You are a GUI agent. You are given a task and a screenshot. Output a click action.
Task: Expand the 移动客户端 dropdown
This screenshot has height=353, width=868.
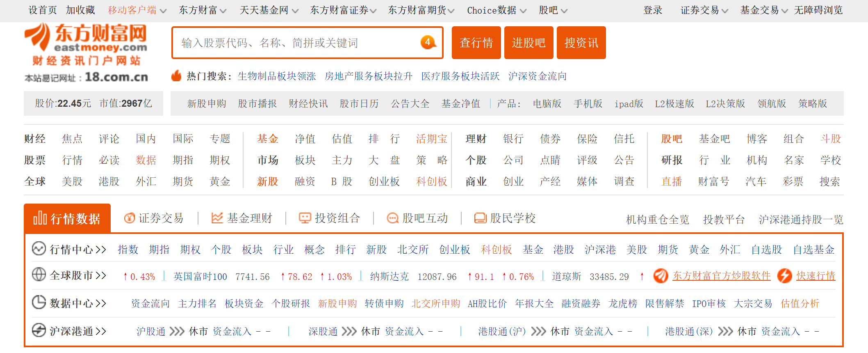click(163, 11)
